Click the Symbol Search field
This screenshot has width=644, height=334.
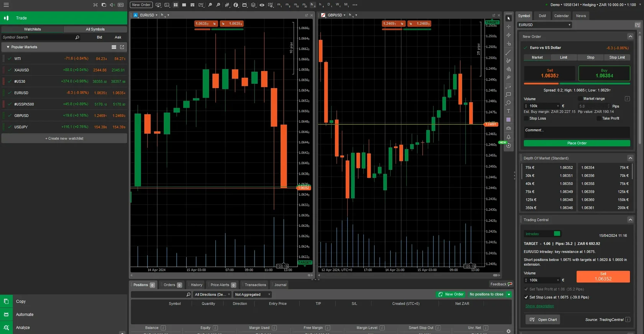[x=38, y=38]
